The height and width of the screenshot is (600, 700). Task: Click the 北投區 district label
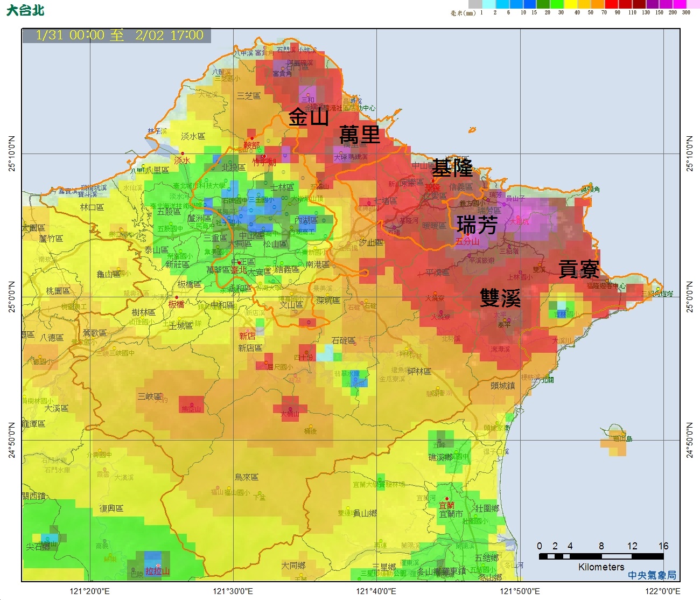(x=233, y=168)
